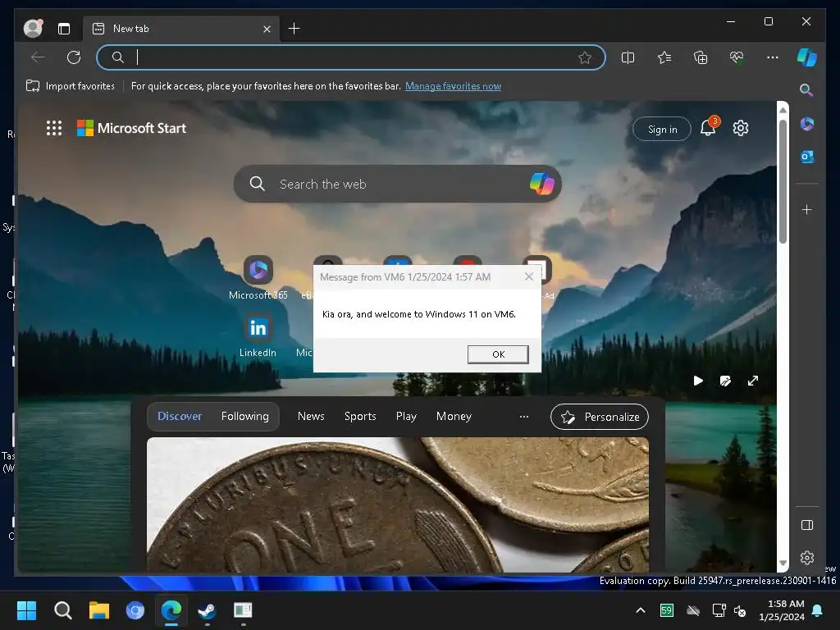Open the clock showing 1:58 AM
This screenshot has height=630, width=840.
[782, 610]
